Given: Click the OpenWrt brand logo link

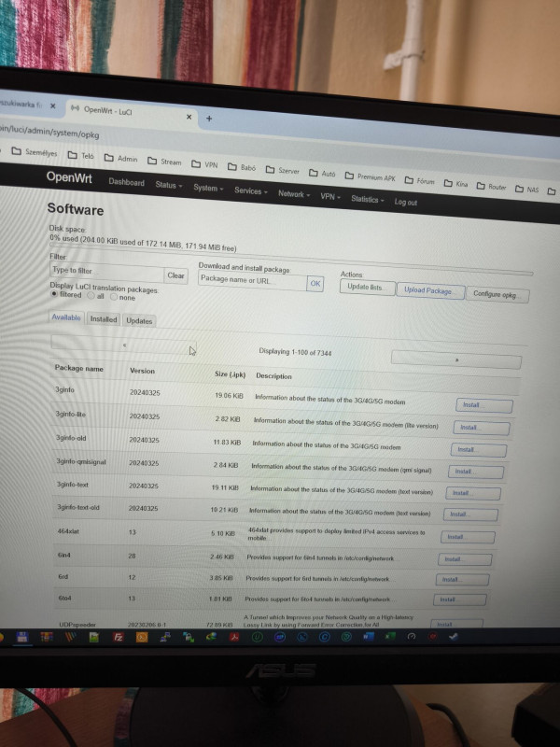Looking at the screenshot, I should pos(69,177).
